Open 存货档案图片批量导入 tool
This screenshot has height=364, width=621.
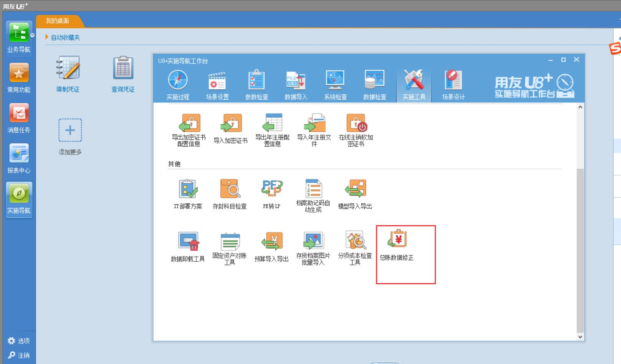tap(313, 248)
